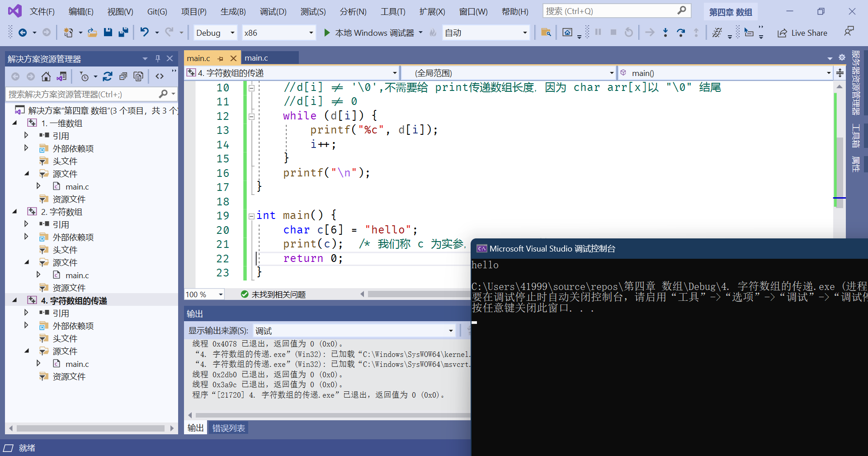This screenshot has width=868, height=456.
Task: Select main.c under 4. 字符数组的传递
Action: click(77, 364)
